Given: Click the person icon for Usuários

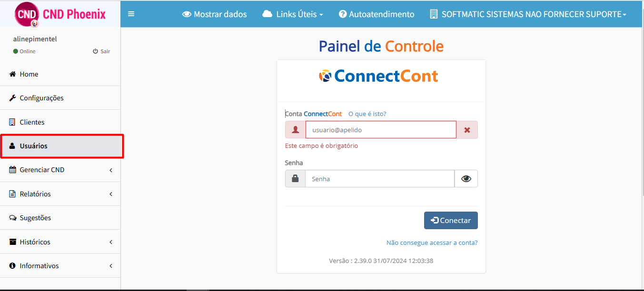Looking at the screenshot, I should tap(12, 146).
